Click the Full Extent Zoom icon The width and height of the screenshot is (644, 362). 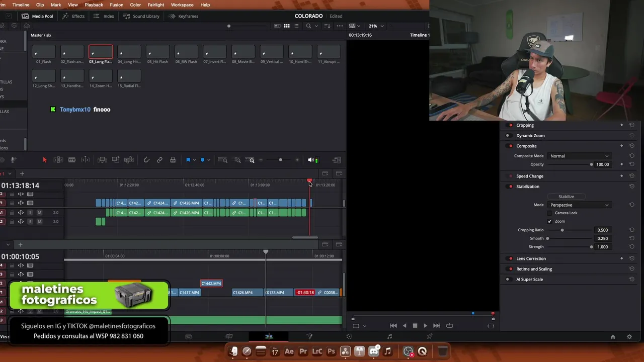[x=223, y=160]
